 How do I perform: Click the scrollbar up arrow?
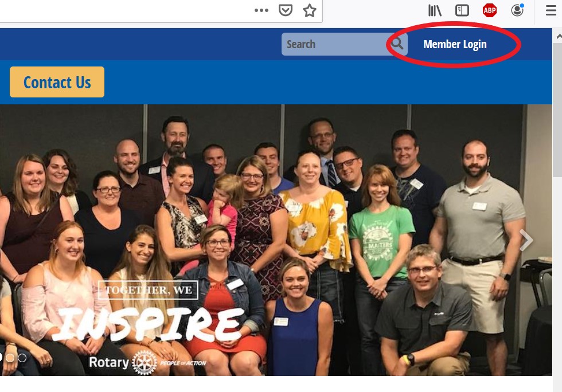pos(559,36)
